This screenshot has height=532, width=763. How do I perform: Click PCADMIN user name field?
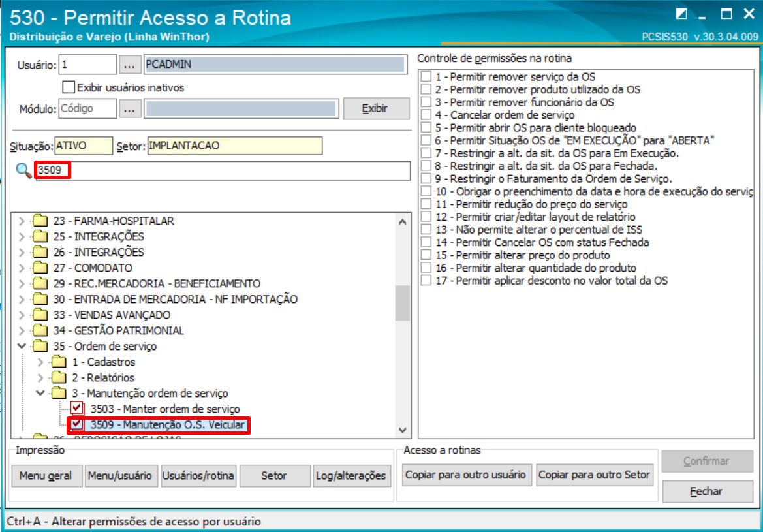pyautogui.click(x=275, y=64)
